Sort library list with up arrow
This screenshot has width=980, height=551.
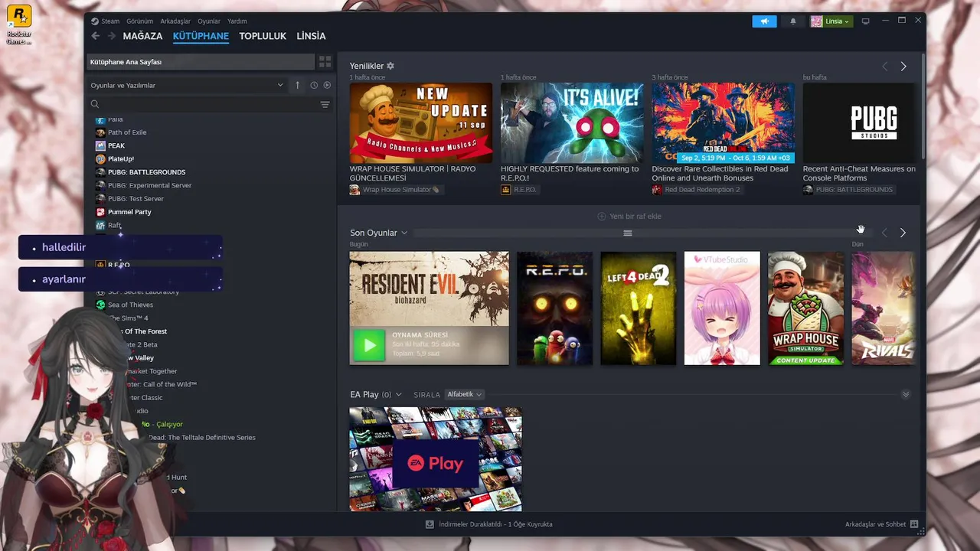point(297,85)
